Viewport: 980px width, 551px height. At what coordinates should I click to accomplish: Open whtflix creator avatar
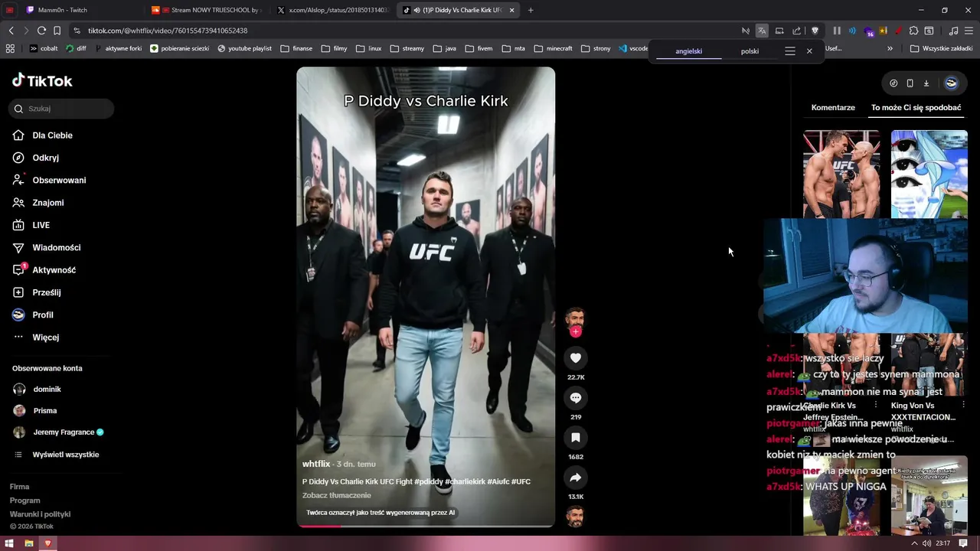pyautogui.click(x=575, y=317)
